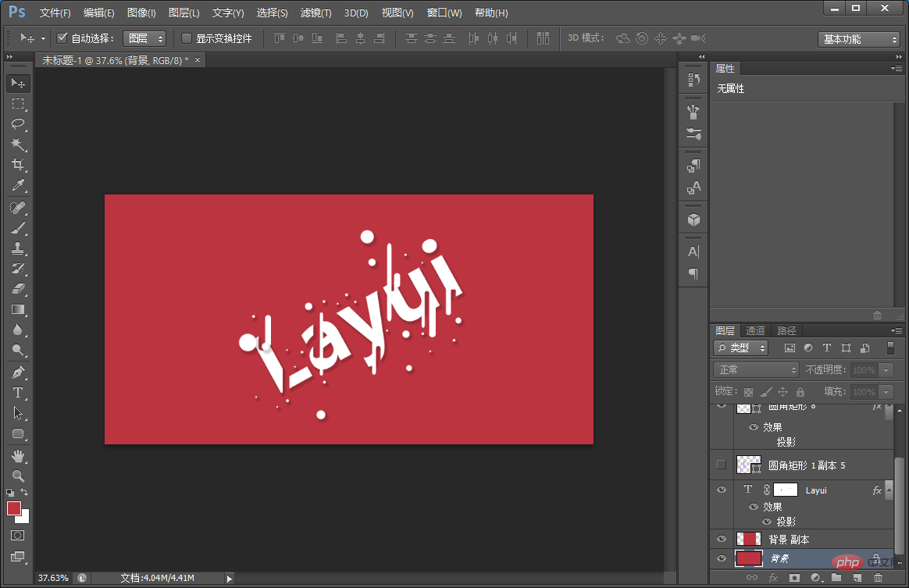909x588 pixels.
Task: Select the Path Selection tool
Action: [x=18, y=413]
